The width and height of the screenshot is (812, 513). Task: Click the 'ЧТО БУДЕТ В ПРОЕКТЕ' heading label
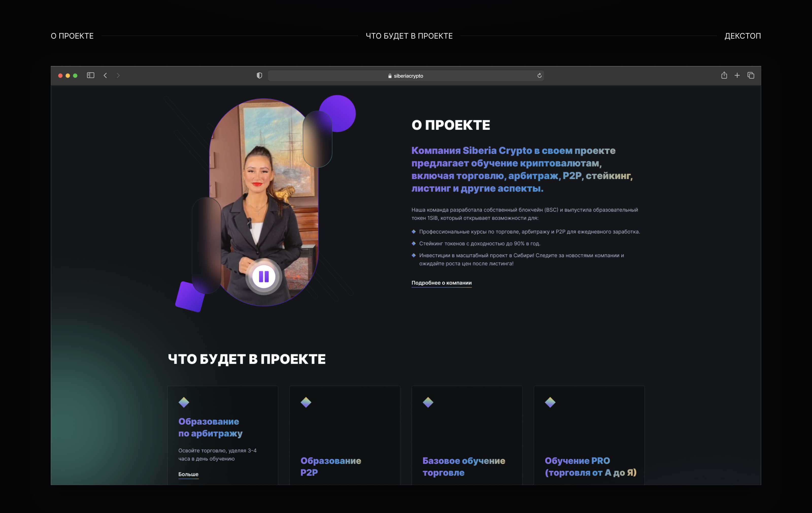(x=409, y=36)
